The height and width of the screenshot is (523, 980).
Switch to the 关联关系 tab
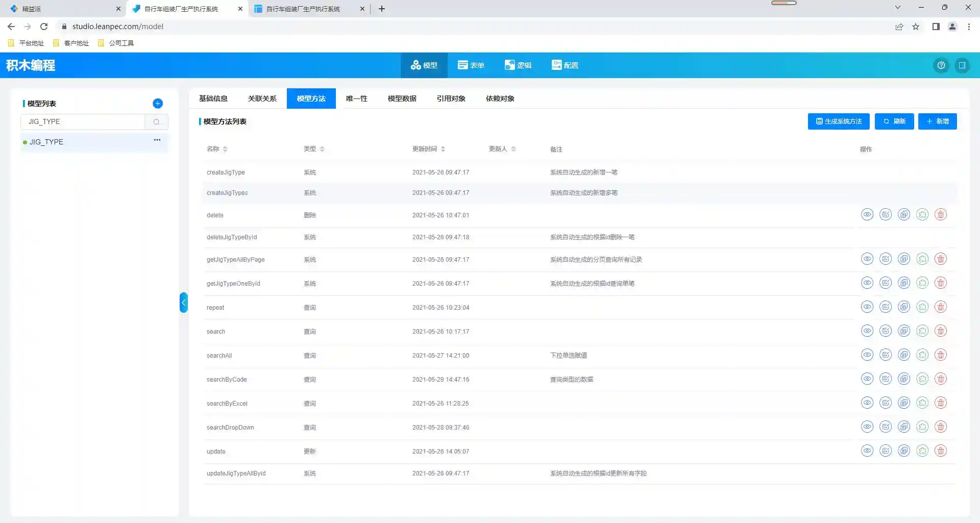262,98
